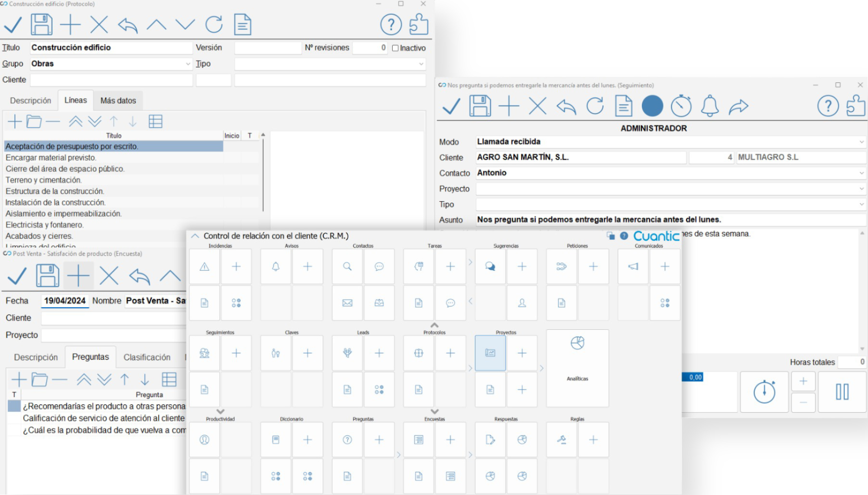Pause the Seguimiento time counter
Viewport: 868px width, 495px height.
[x=842, y=392]
